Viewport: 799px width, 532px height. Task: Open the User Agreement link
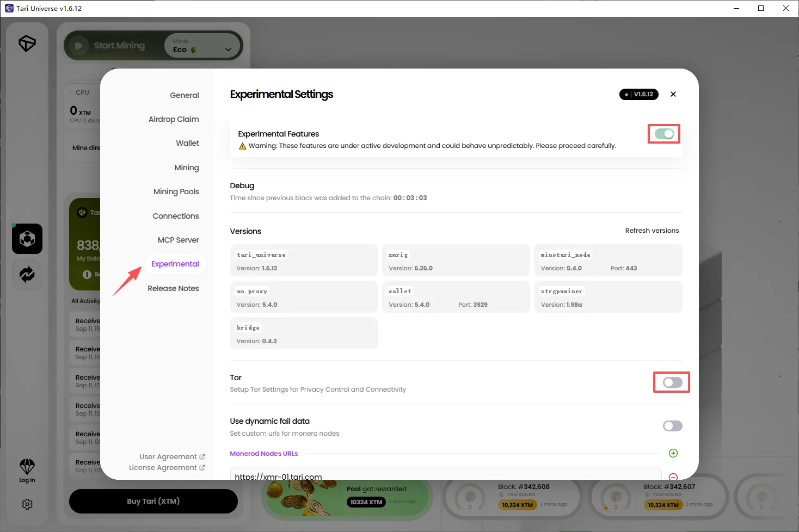tap(168, 456)
